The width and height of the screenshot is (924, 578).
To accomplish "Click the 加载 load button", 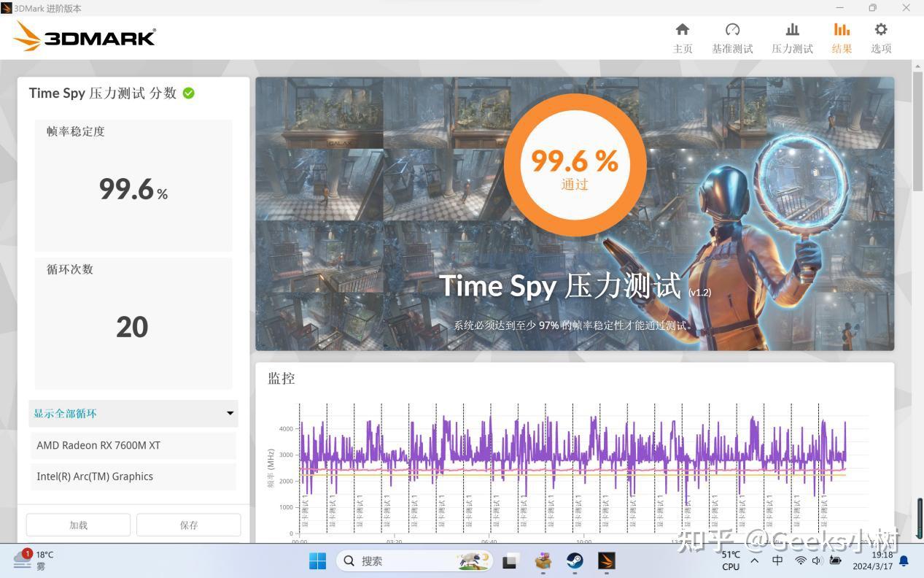I will 78,525.
